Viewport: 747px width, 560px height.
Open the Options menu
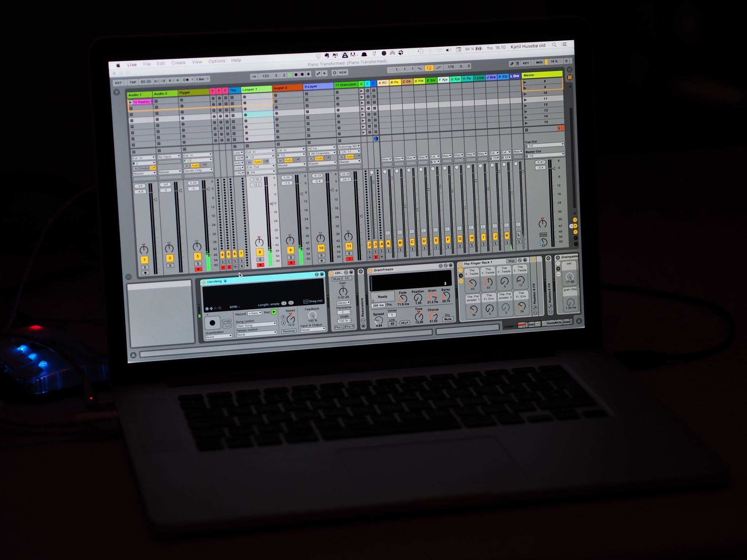point(216,61)
